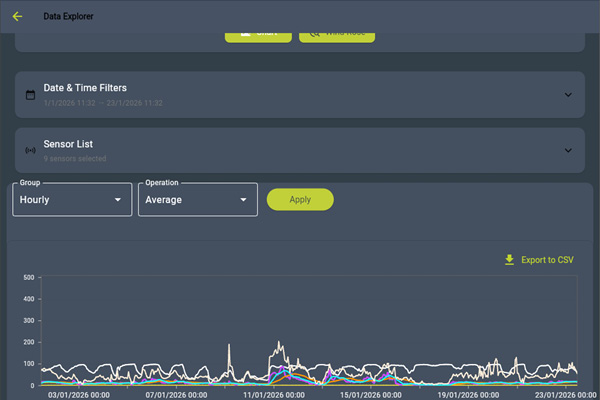This screenshot has width=600, height=400.
Task: Expand the Sensor List chevron
Action: pos(568,151)
